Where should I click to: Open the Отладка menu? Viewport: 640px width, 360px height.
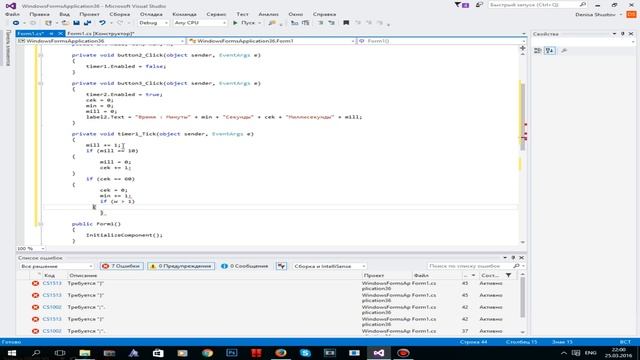click(151, 14)
